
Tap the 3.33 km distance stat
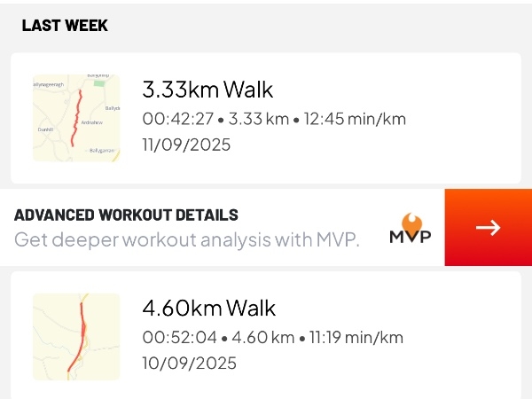click(x=258, y=118)
